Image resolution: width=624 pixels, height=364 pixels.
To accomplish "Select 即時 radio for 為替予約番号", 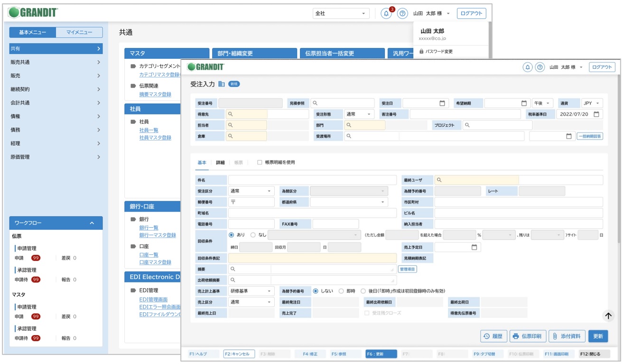I will pos(341,291).
